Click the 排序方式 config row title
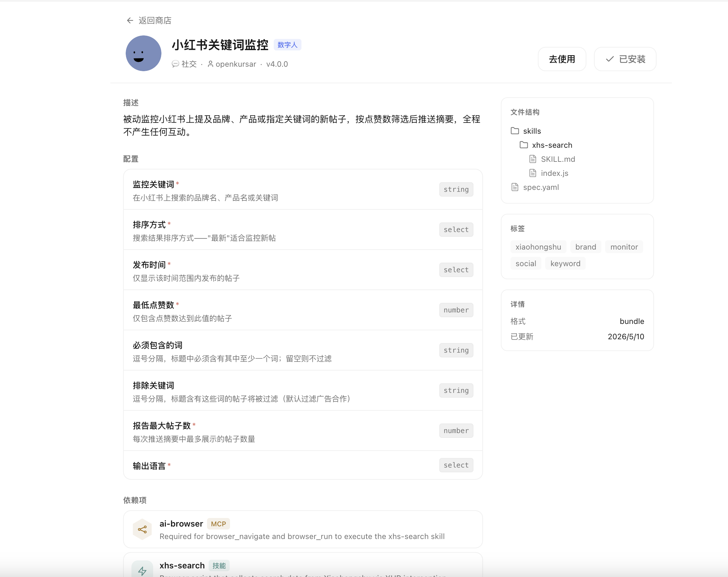Viewport: 728px width, 577px height. pos(149,224)
